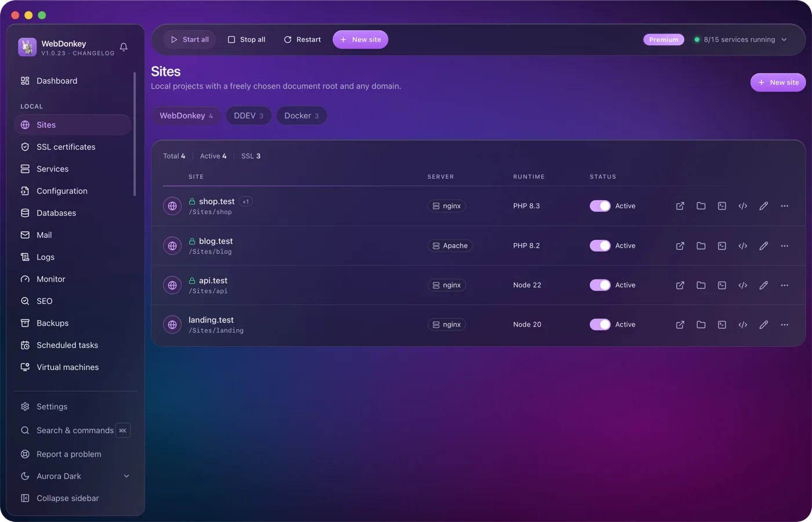Open the Databases section

tap(72, 213)
